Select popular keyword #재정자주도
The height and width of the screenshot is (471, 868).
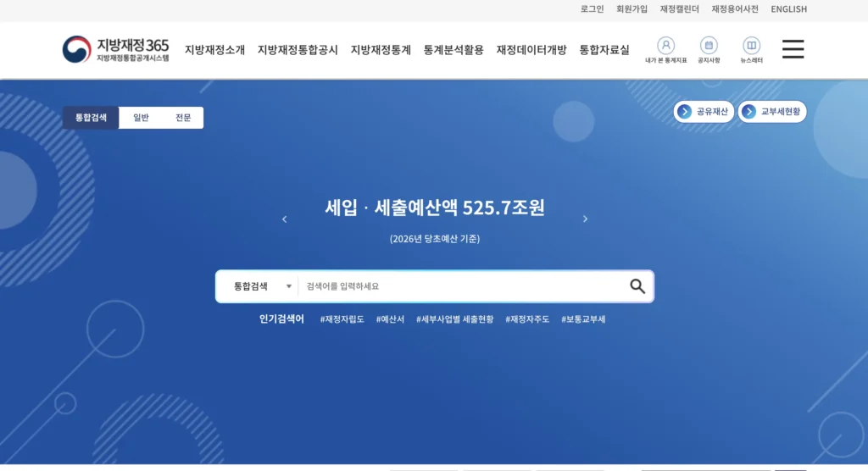click(x=527, y=319)
